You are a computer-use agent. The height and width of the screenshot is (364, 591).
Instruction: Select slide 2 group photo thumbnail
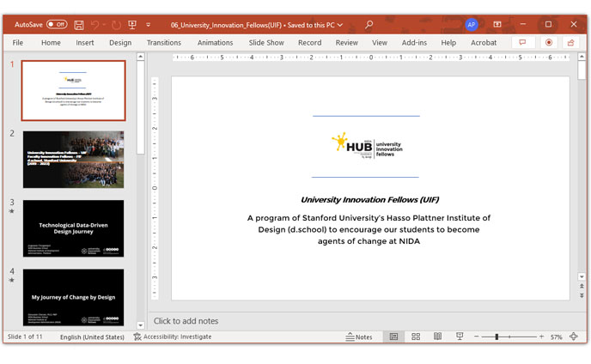pos(74,160)
